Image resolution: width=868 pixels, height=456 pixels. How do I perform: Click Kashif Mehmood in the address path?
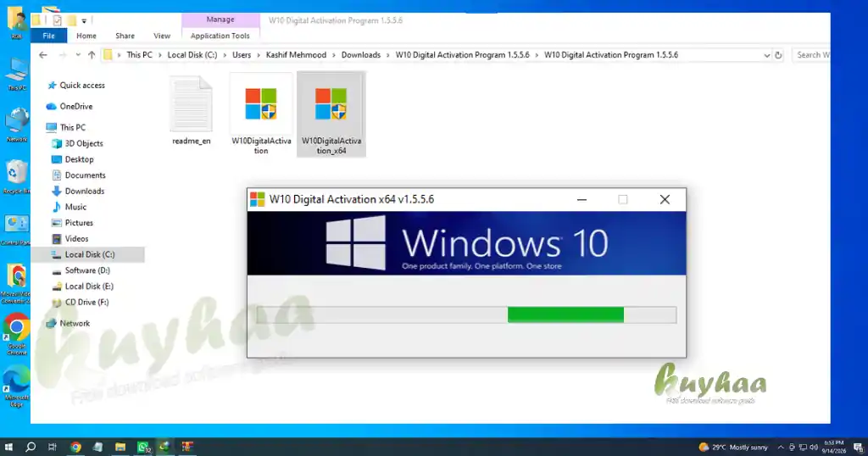click(296, 55)
